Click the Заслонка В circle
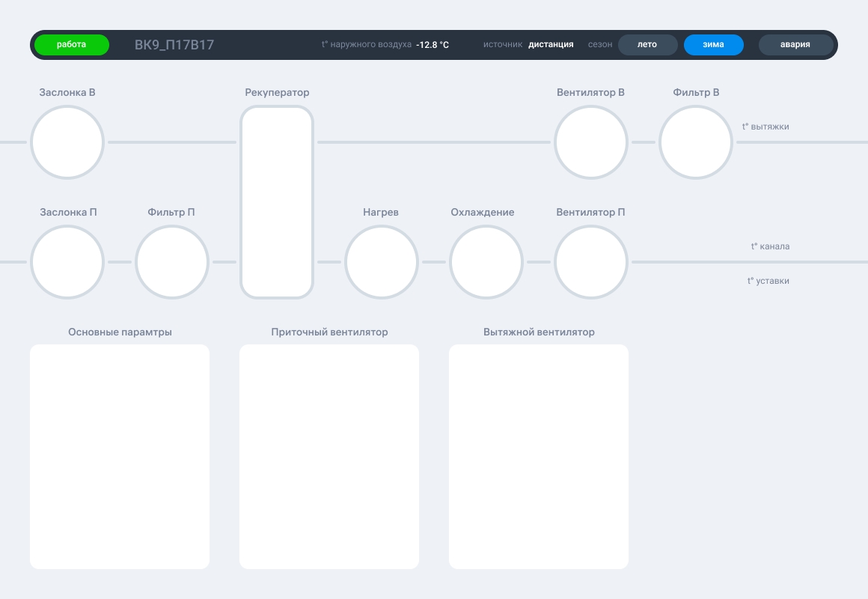Viewport: 868px width, 599px height. (67, 142)
